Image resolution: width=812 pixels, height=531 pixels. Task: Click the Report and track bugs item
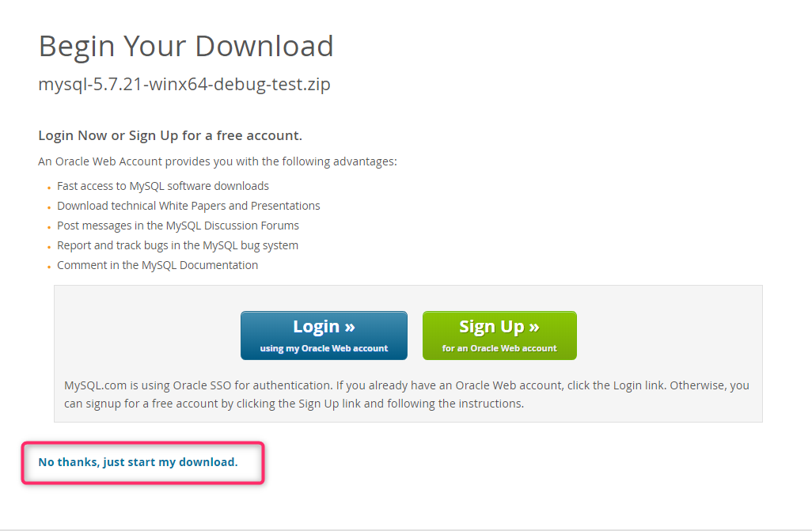[177, 245]
